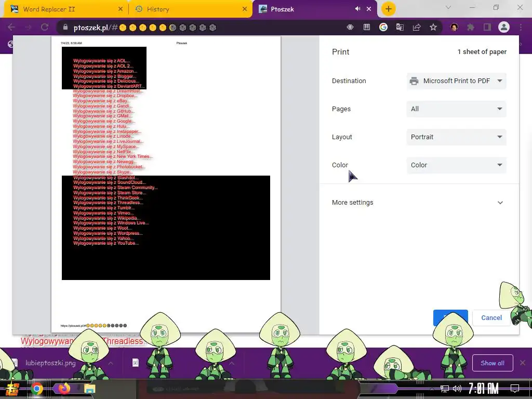Click the avatar extension icon
The height and width of the screenshot is (399, 532).
[x=454, y=27]
